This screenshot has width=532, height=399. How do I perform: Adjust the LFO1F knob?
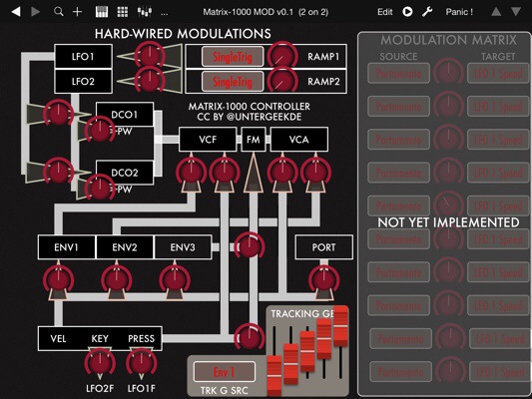pyautogui.click(x=141, y=363)
